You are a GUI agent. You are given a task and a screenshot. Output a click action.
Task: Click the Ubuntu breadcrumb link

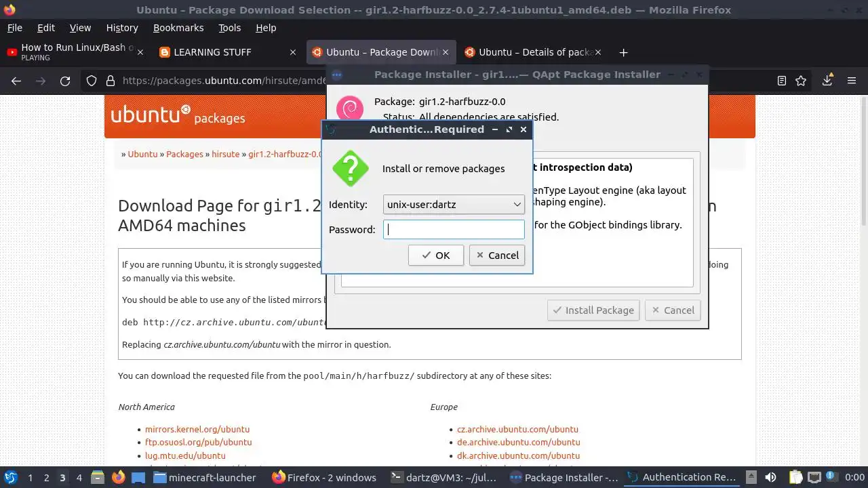[x=142, y=154]
